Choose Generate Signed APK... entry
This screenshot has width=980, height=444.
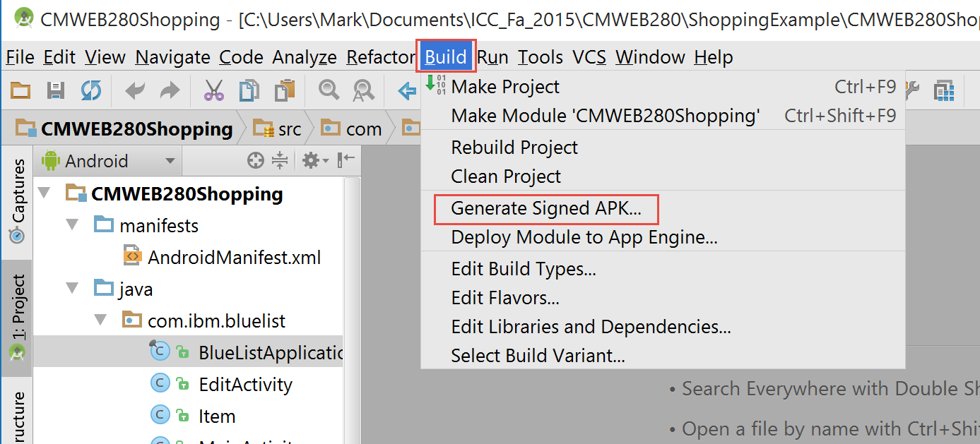tap(663, 208)
